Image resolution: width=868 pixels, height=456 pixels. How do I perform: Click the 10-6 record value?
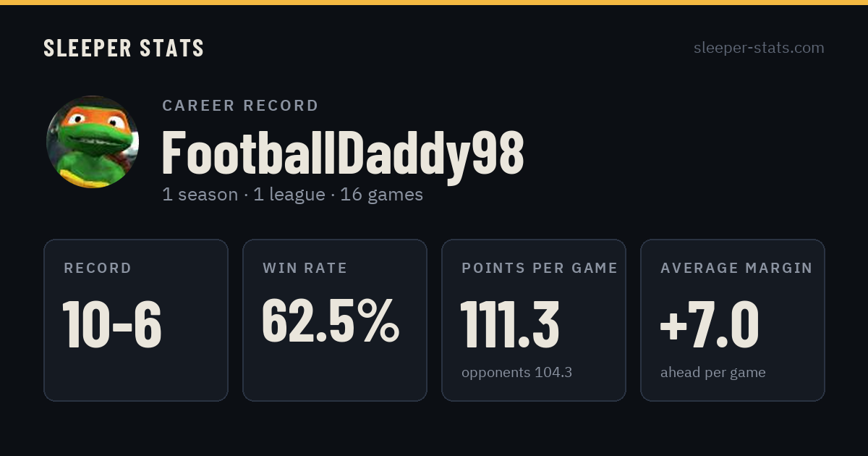[112, 324]
